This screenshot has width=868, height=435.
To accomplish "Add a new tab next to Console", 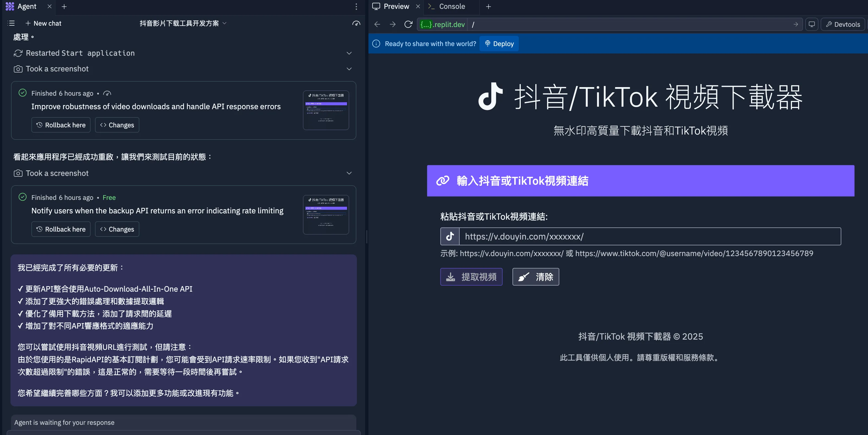I will pos(488,6).
